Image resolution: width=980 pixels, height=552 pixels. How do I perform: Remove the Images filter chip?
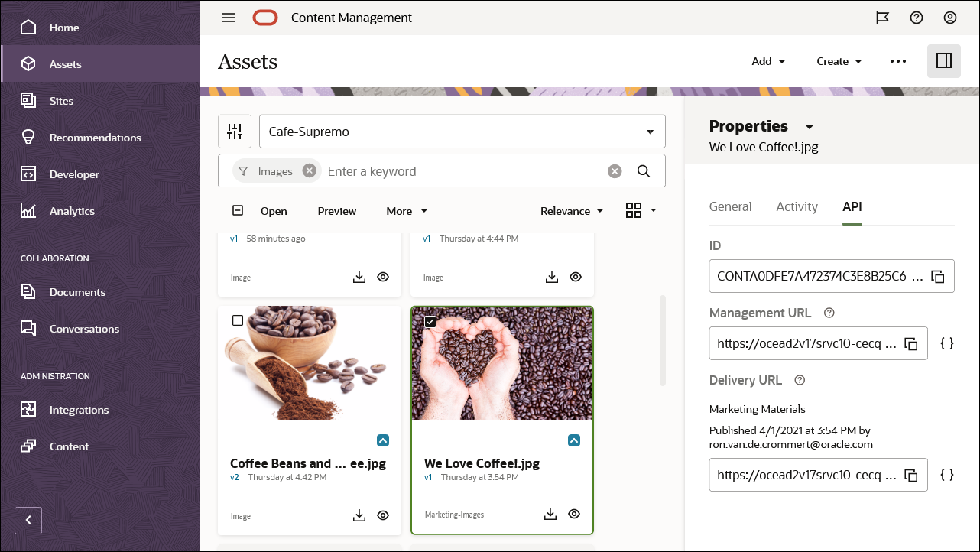pyautogui.click(x=309, y=171)
